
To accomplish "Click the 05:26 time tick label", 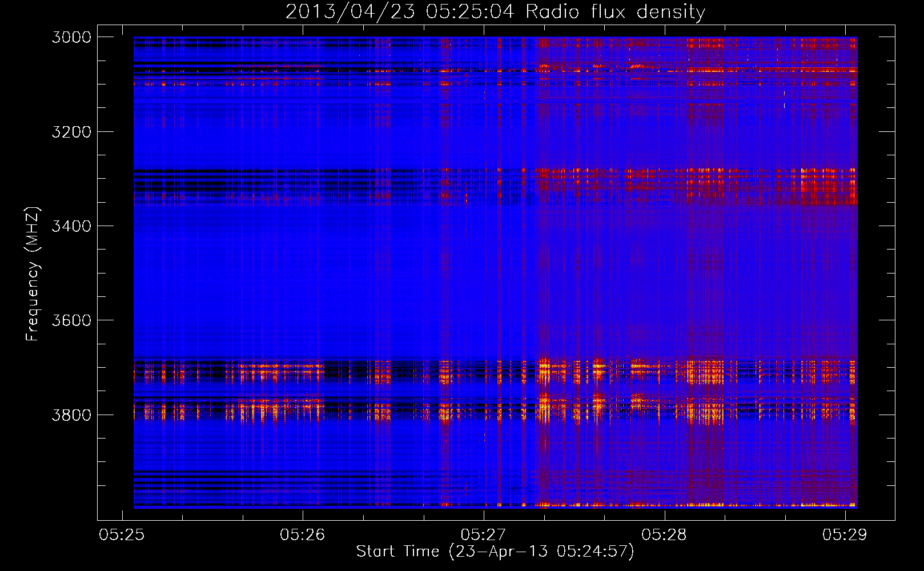I will point(303,534).
